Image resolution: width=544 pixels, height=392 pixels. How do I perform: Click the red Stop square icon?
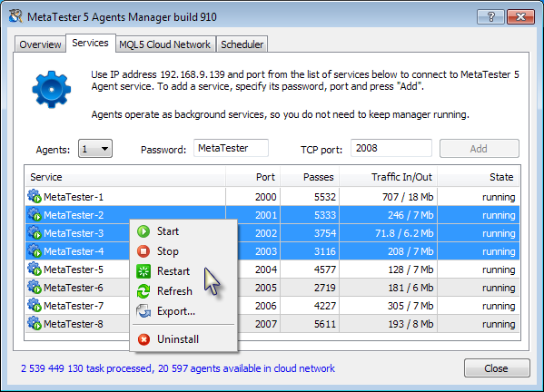(x=143, y=251)
